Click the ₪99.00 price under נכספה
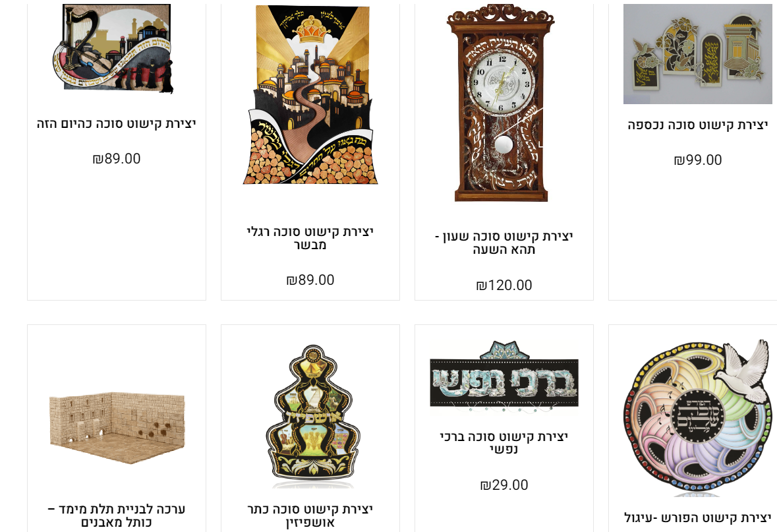This screenshot has width=777, height=532. 698,160
